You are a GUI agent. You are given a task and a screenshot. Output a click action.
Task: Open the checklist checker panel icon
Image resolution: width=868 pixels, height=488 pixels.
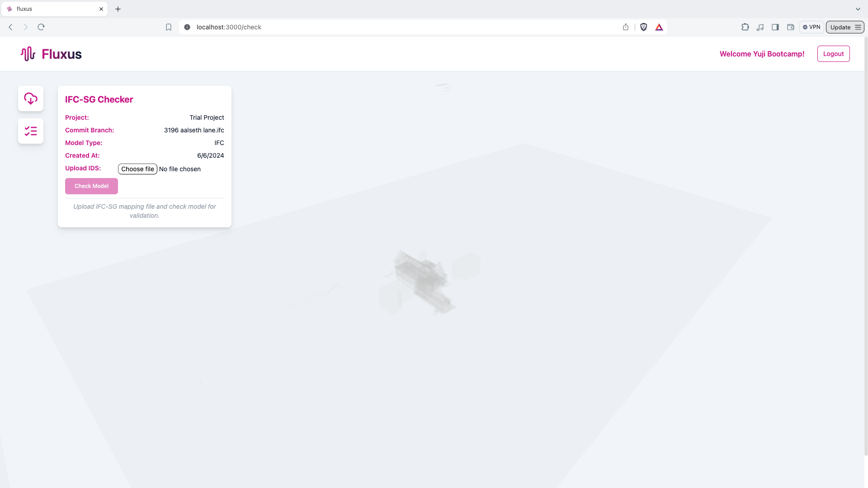[31, 131]
